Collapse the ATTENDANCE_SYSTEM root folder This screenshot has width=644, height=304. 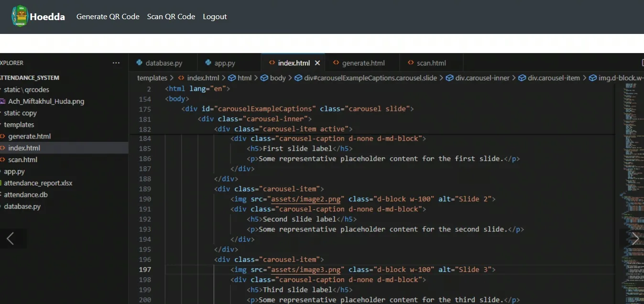30,77
